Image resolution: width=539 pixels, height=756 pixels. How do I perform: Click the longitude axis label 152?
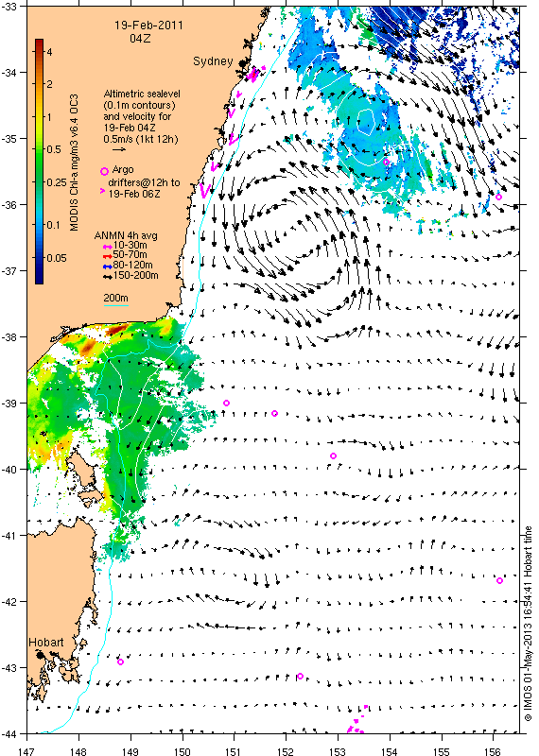tap(286, 751)
